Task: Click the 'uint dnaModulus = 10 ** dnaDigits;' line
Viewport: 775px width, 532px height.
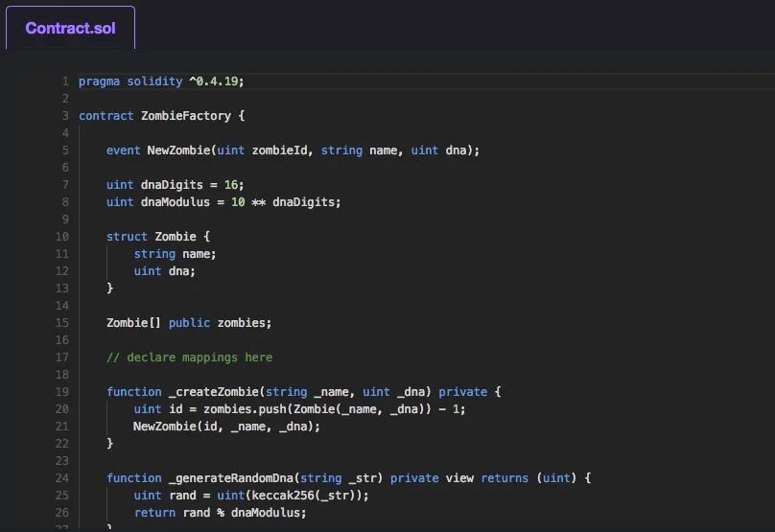Action: coord(223,202)
